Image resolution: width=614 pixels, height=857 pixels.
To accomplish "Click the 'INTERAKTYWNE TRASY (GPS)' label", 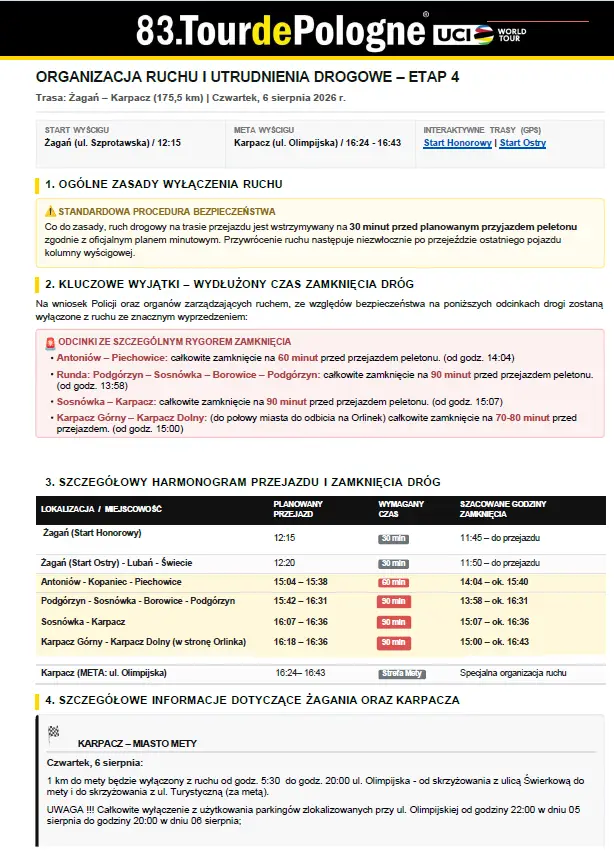I will (482, 130).
